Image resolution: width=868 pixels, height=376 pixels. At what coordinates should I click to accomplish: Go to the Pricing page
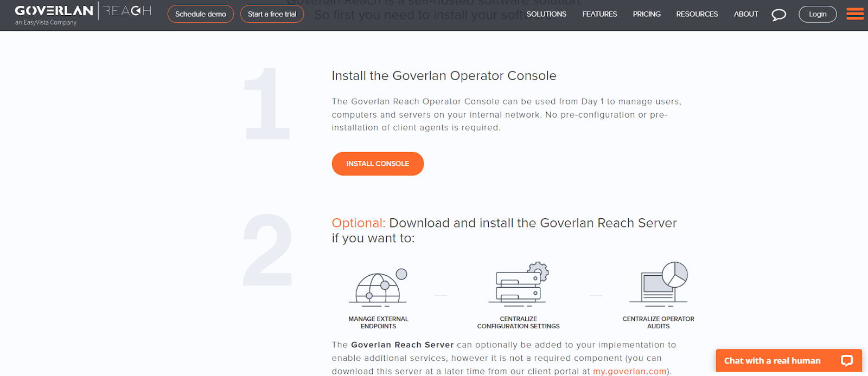click(647, 14)
